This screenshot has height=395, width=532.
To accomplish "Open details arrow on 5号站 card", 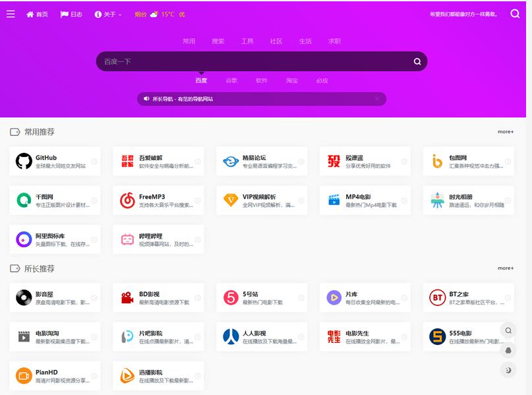I will pos(301,298).
